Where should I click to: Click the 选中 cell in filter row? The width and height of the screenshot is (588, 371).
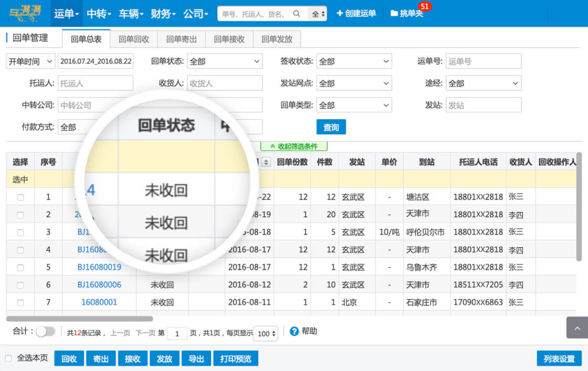20,179
